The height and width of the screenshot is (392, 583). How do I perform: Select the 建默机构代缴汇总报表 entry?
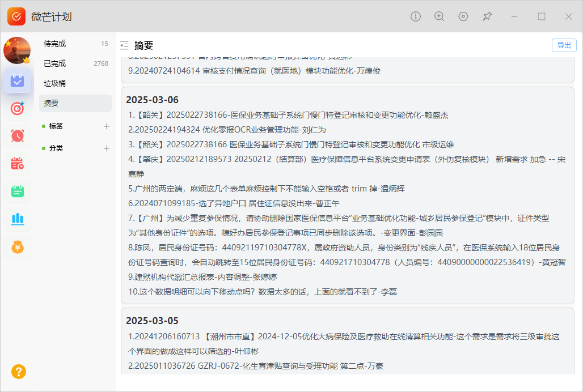pyautogui.click(x=202, y=277)
